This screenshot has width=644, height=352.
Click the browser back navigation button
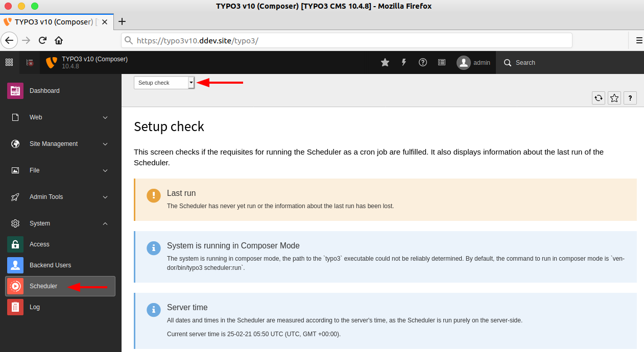[x=9, y=40]
